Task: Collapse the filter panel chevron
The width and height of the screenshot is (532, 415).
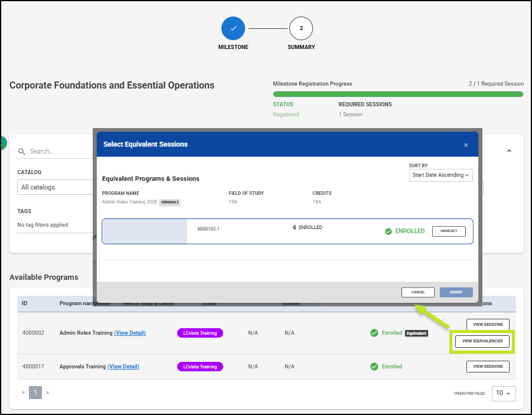Action: [509, 151]
